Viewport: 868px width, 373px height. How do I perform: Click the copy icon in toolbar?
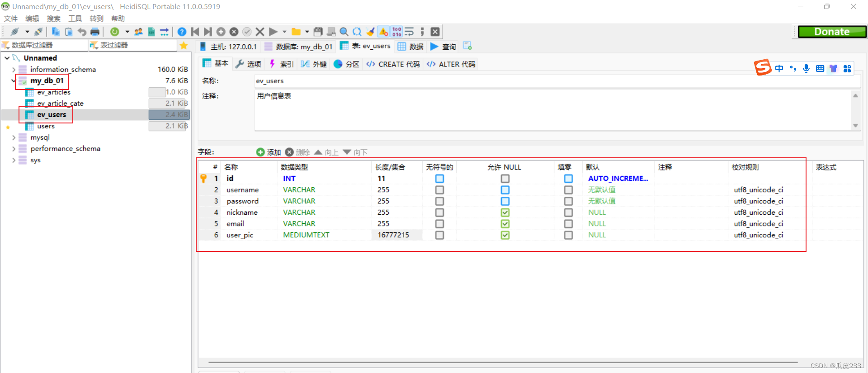(x=56, y=32)
